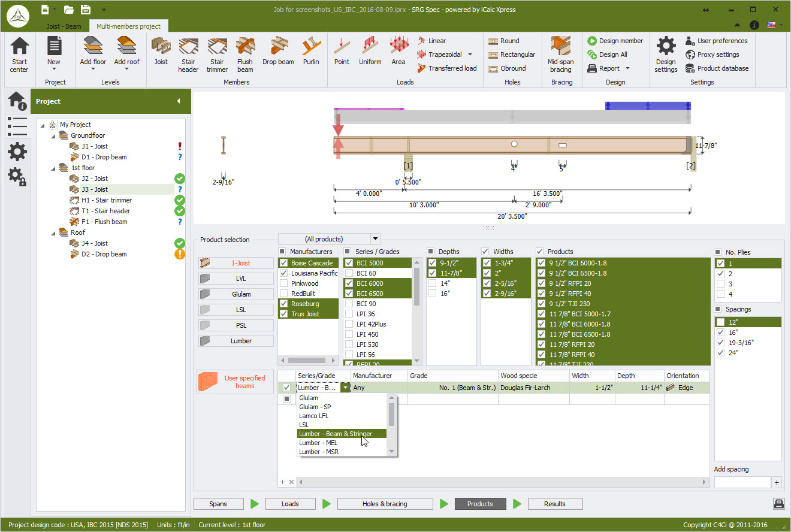Image resolution: width=791 pixels, height=532 pixels.
Task: Add an Obround hole
Action: click(x=508, y=68)
